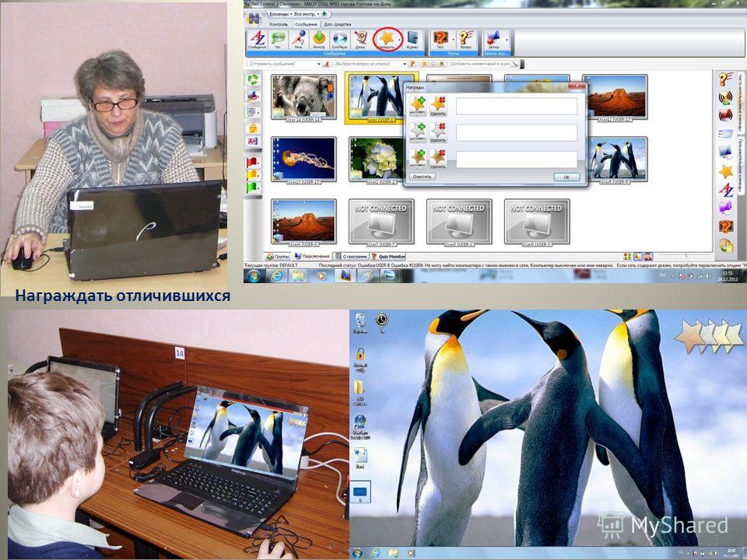This screenshot has width=747, height=560.
Task: Click OK in the Награды dialog
Action: pos(566,177)
